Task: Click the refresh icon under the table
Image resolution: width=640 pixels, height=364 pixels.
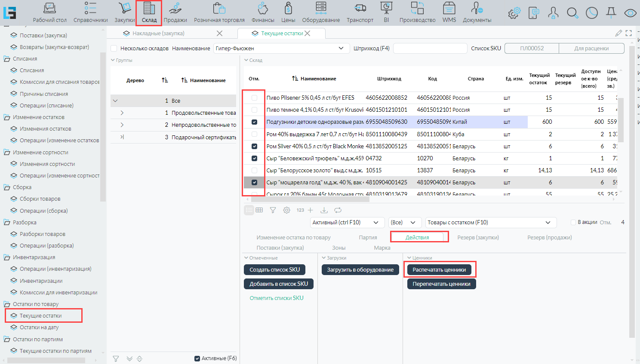Action: coord(338,210)
